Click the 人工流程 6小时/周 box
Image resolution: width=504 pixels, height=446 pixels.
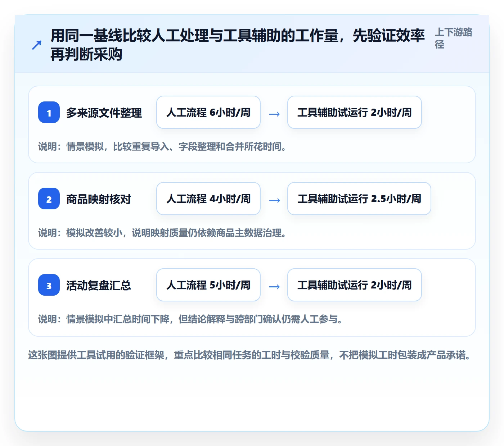(x=208, y=112)
